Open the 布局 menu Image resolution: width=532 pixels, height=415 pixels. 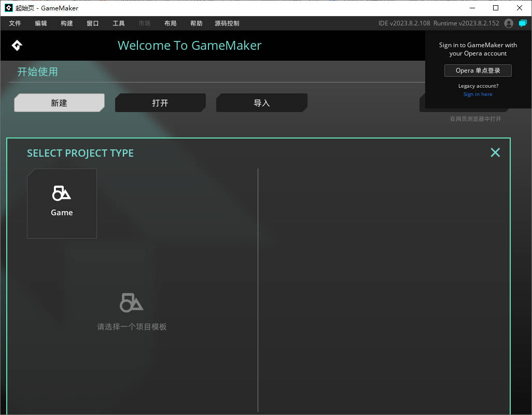170,23
